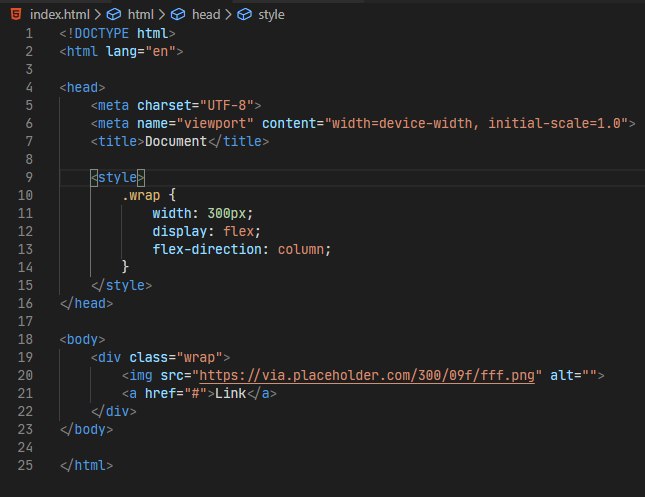Expand the chevron after head breadcrumb
Screen dimensions: 645x497
pyautogui.click(x=228, y=15)
